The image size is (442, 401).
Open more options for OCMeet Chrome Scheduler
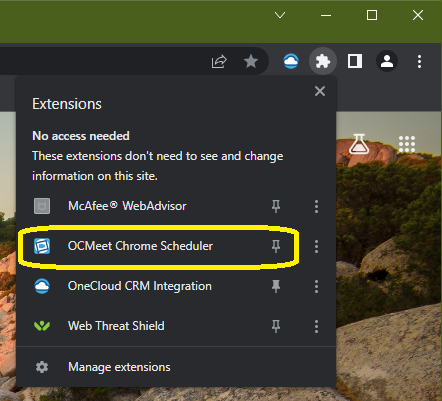coord(316,246)
